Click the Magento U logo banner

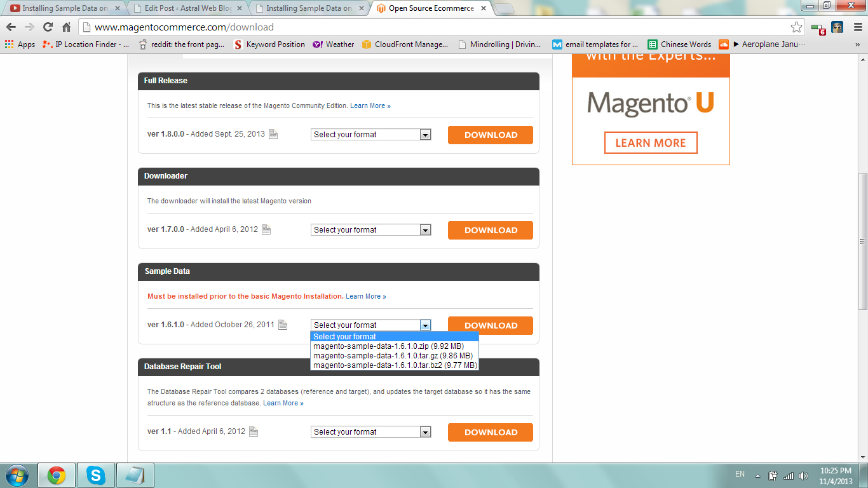coord(651,104)
